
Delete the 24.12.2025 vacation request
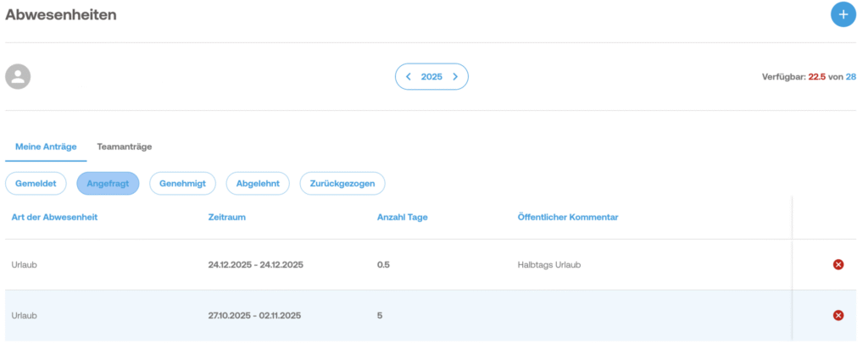(838, 265)
